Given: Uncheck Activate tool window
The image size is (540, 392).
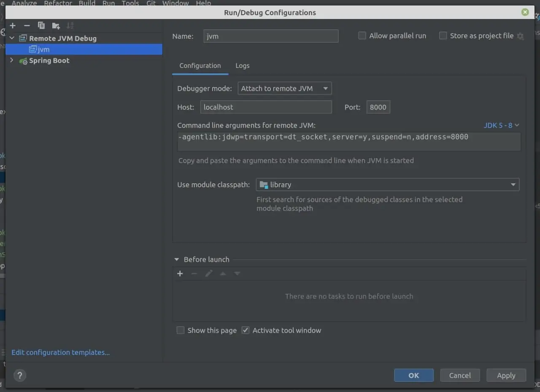Looking at the screenshot, I should pyautogui.click(x=246, y=330).
